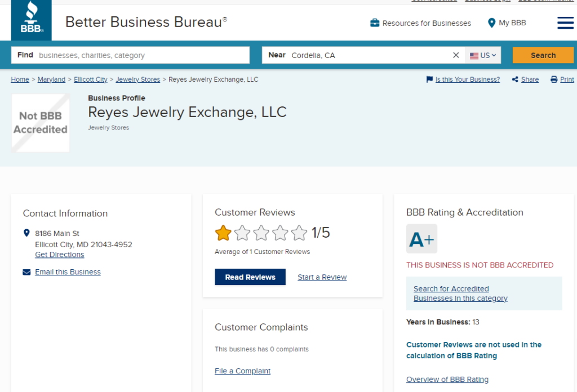Viewport: 577px width, 392px height.
Task: Click the envelope icon next to Email this Business
Action: pyautogui.click(x=26, y=272)
